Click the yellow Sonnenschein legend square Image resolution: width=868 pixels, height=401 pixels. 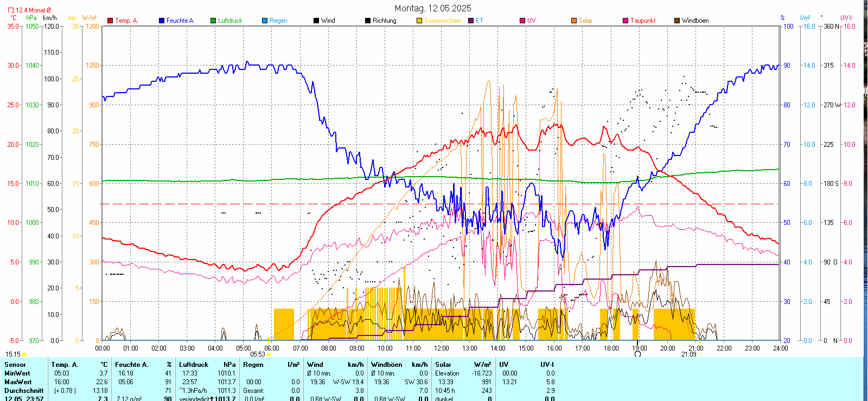(x=419, y=21)
